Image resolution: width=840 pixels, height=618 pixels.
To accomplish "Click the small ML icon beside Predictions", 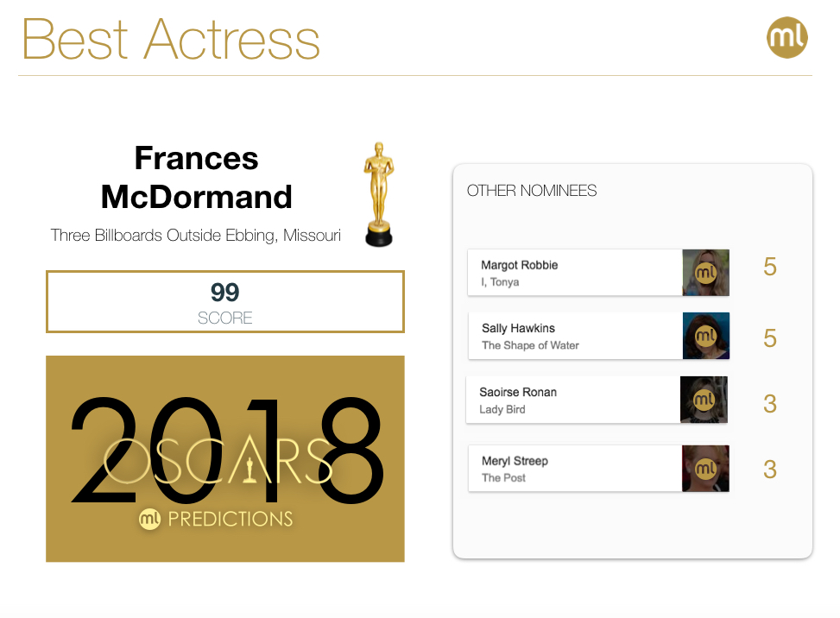I will 150,519.
